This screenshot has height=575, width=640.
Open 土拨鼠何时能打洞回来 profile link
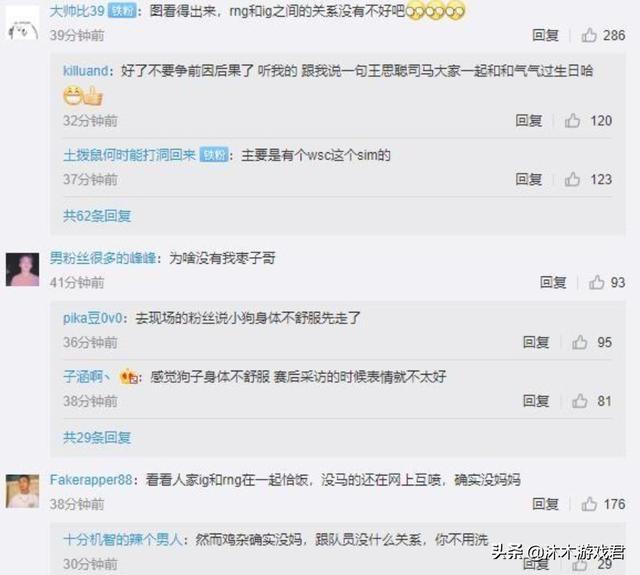pyautogui.click(x=130, y=155)
